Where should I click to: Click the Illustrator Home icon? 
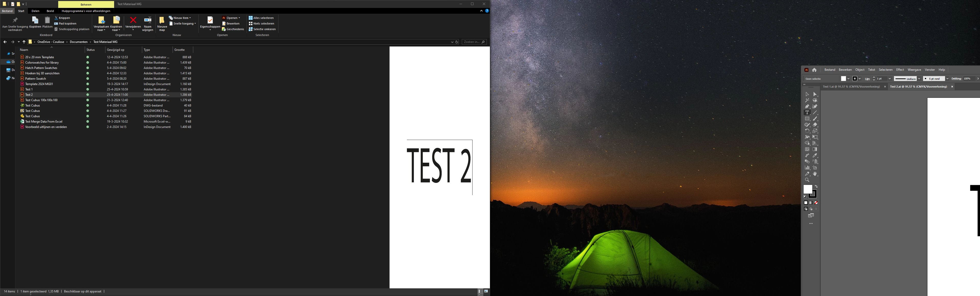[814, 70]
